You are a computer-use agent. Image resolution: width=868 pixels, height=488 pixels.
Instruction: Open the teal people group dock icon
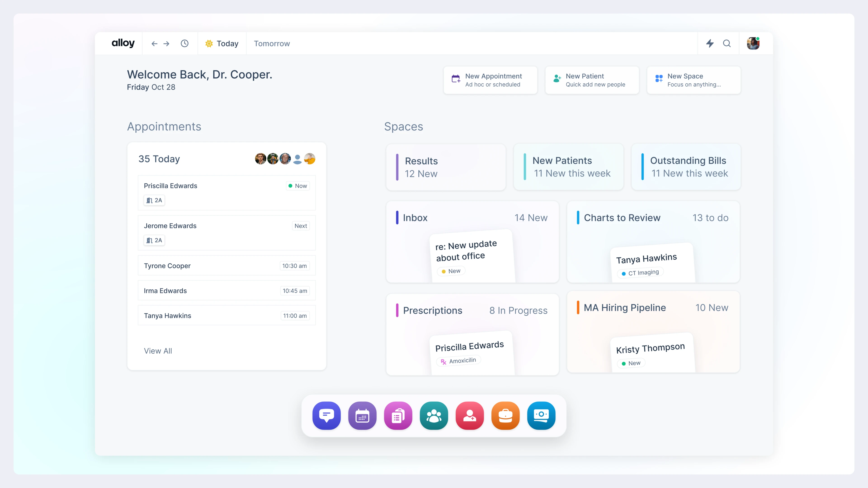pos(434,415)
